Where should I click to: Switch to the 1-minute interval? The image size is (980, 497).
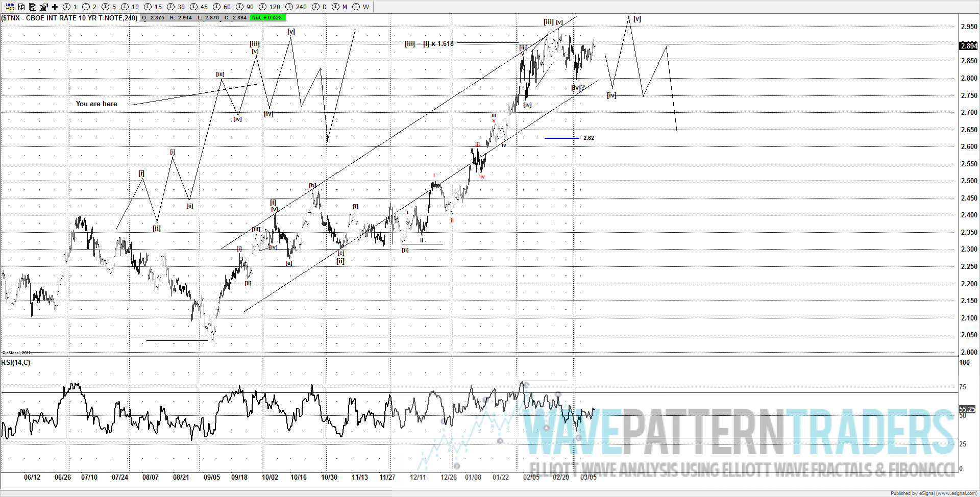[70, 7]
